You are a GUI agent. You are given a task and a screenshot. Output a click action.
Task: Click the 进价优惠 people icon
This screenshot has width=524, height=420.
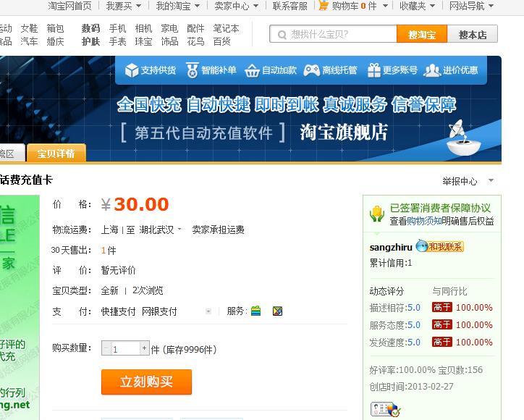pyautogui.click(x=432, y=70)
